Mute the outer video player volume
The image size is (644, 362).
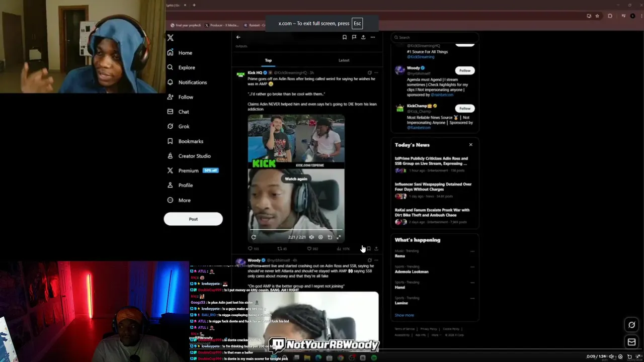(611, 356)
